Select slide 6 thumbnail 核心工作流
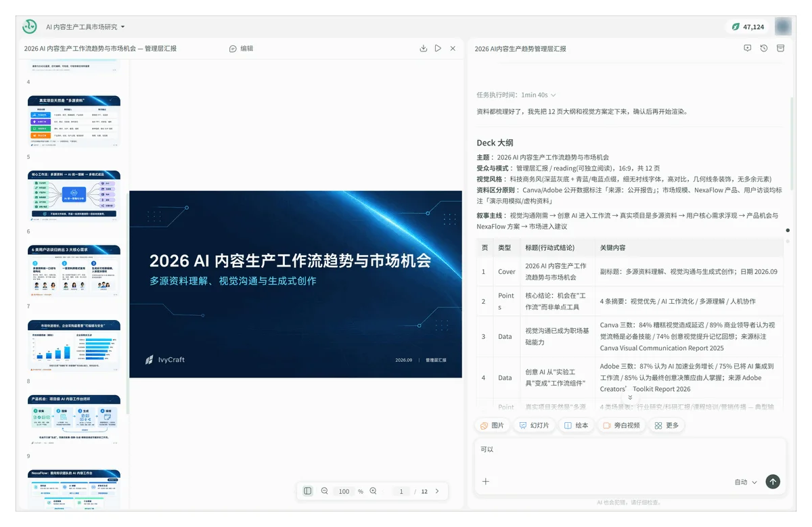The width and height of the screenshot is (812, 527). (x=74, y=197)
